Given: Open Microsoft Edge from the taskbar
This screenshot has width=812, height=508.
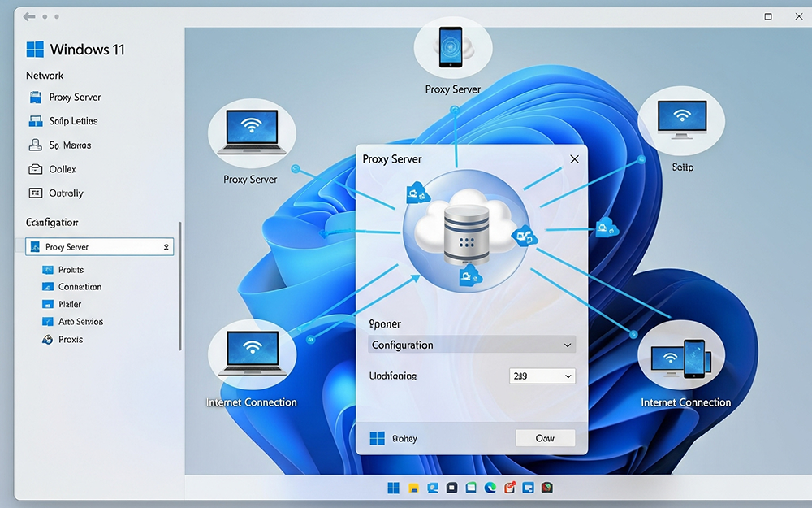Looking at the screenshot, I should pos(490,488).
